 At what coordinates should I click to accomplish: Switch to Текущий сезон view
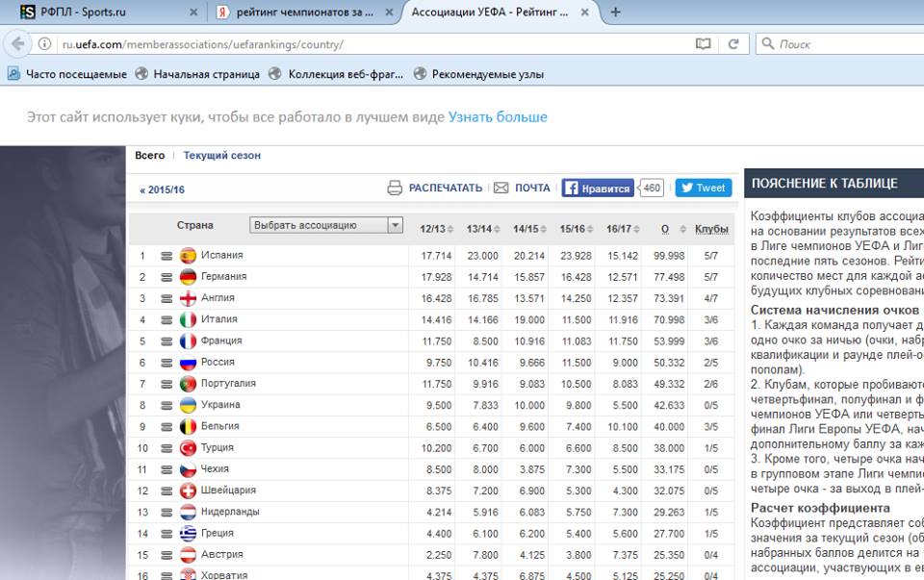pyautogui.click(x=221, y=156)
